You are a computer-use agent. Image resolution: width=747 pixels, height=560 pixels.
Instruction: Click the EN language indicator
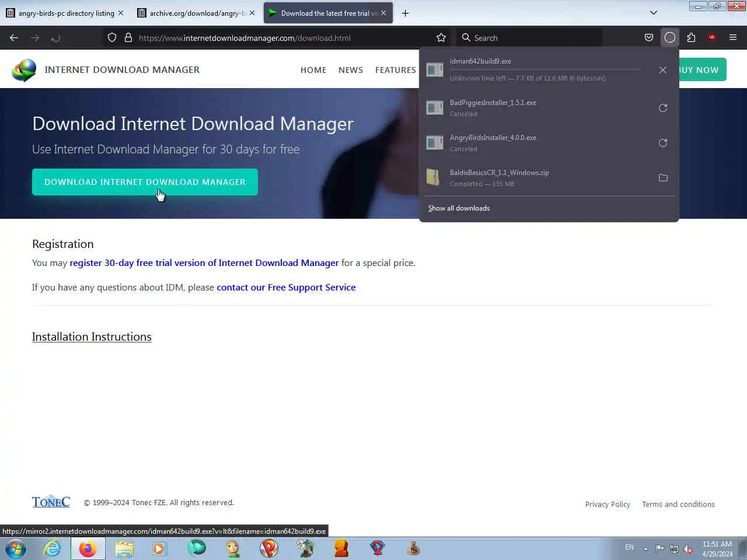coord(629,547)
